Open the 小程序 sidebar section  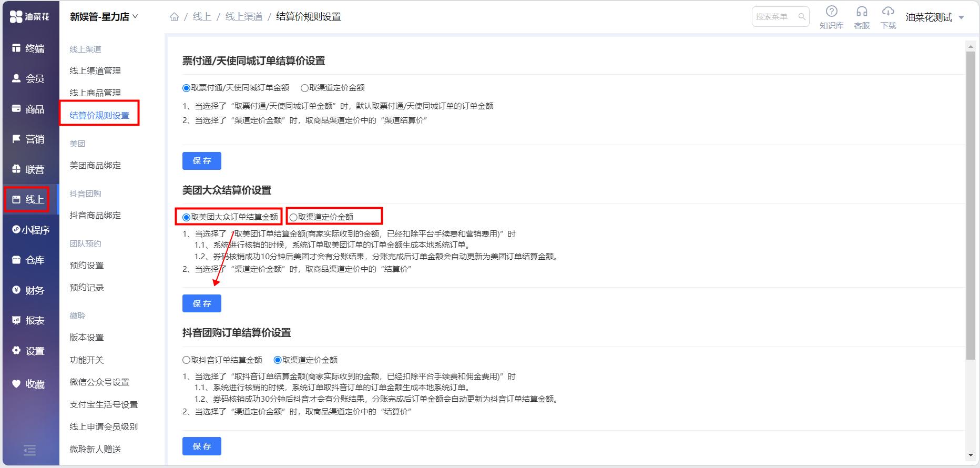pyautogui.click(x=30, y=230)
